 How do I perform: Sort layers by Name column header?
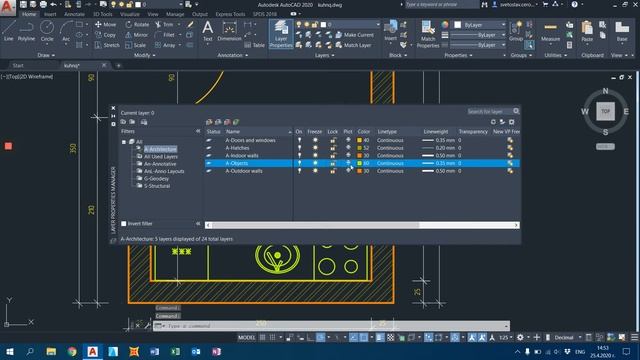(x=258, y=131)
